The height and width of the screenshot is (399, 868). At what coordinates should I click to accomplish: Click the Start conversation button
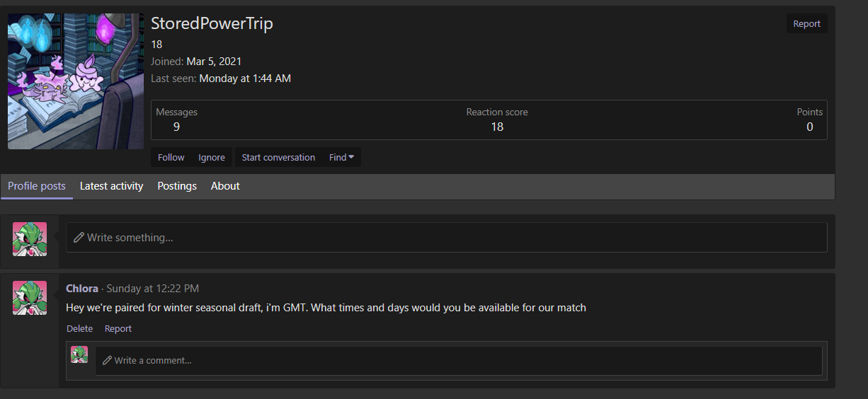(x=278, y=158)
